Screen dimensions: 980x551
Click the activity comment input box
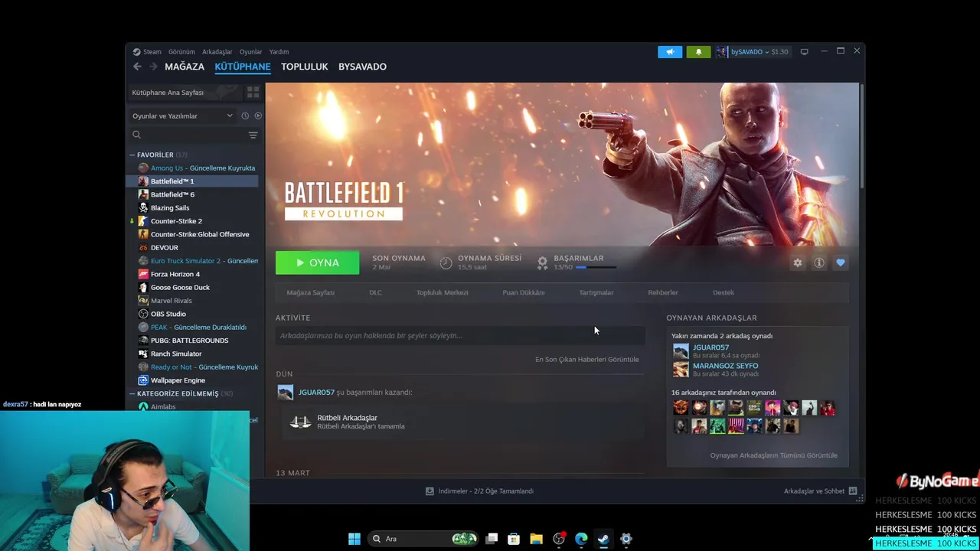pos(460,335)
